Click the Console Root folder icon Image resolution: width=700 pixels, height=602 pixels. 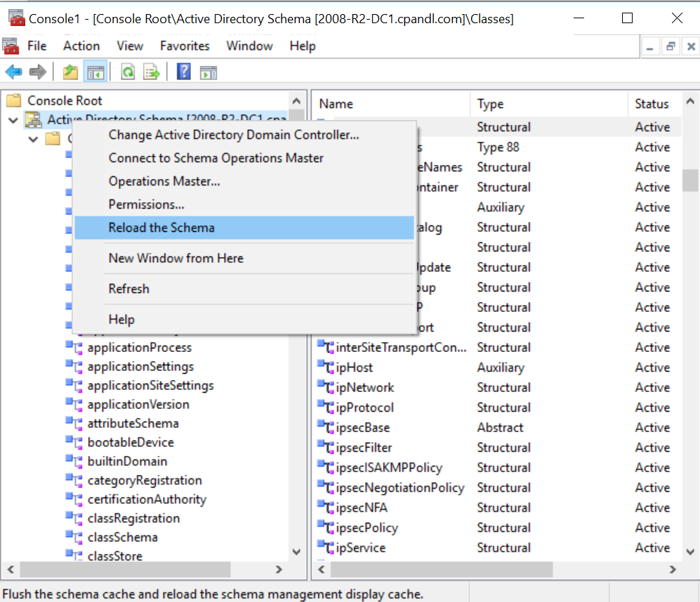pyautogui.click(x=14, y=100)
